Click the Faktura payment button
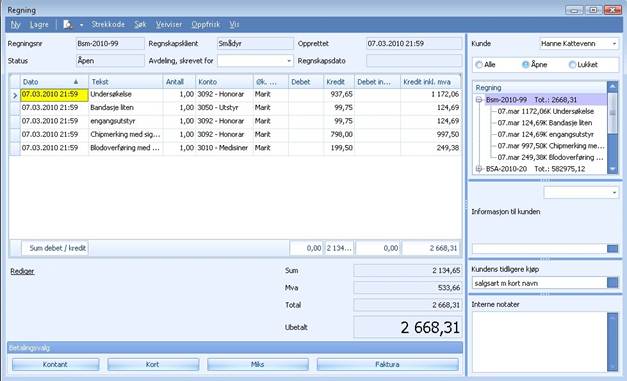627x381 pixels. (x=387, y=364)
